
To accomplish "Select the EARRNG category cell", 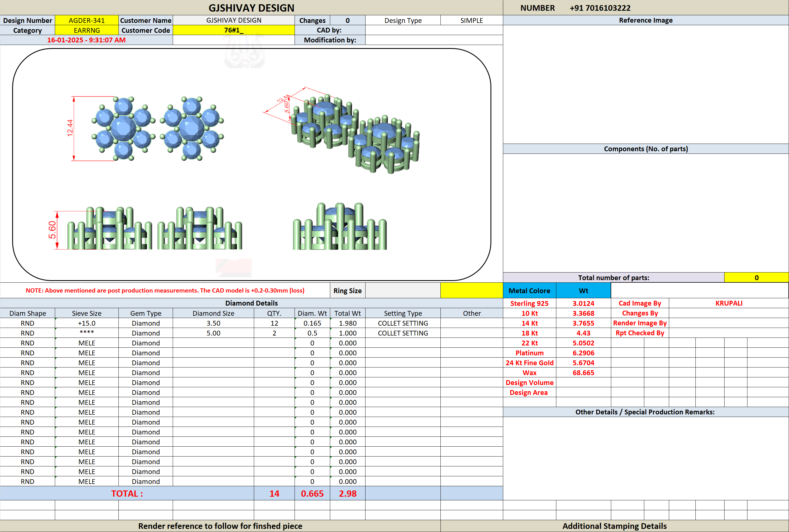I will [x=87, y=30].
